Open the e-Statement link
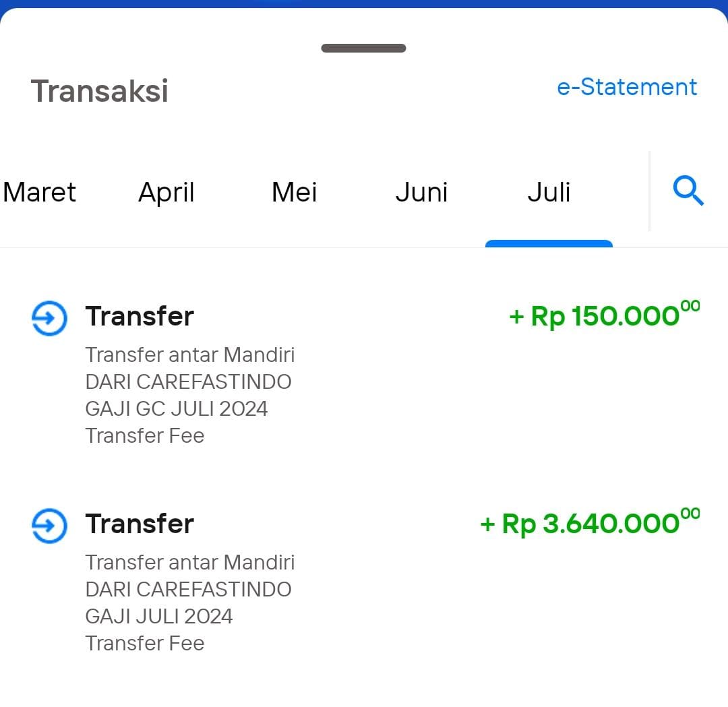The height and width of the screenshot is (707, 728). click(627, 87)
